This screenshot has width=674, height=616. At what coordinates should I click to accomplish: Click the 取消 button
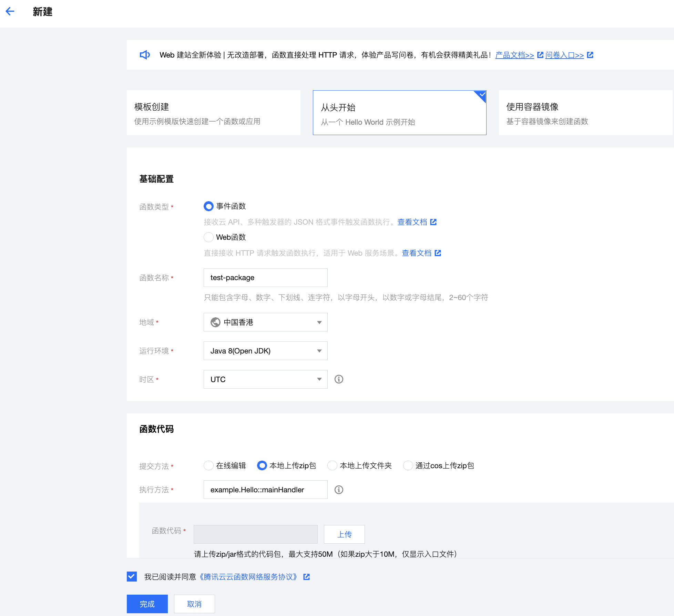coord(194,604)
